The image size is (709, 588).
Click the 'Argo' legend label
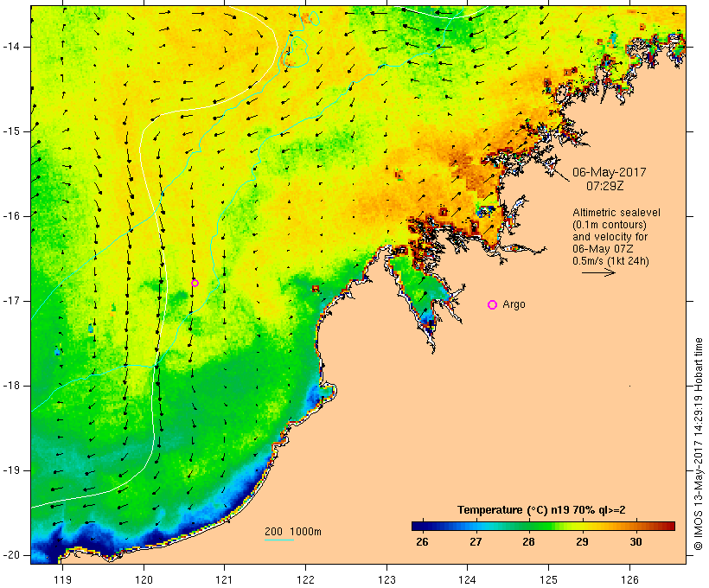click(514, 304)
